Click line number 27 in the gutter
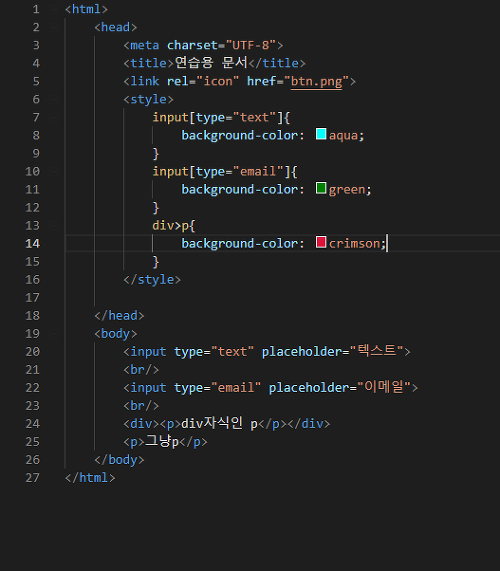 (32, 477)
